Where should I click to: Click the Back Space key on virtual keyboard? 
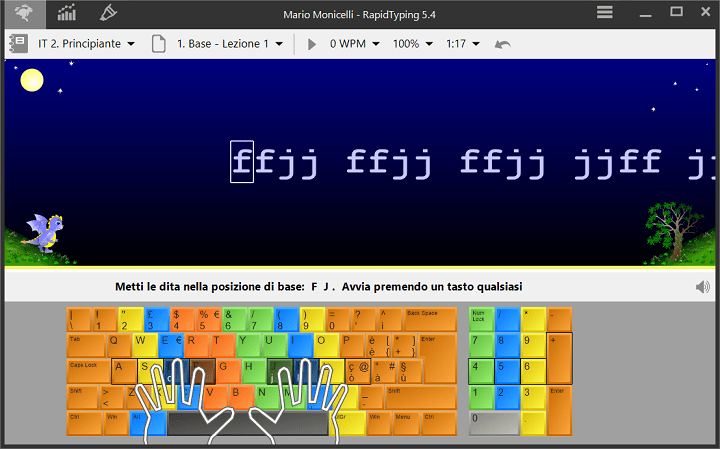(430, 319)
